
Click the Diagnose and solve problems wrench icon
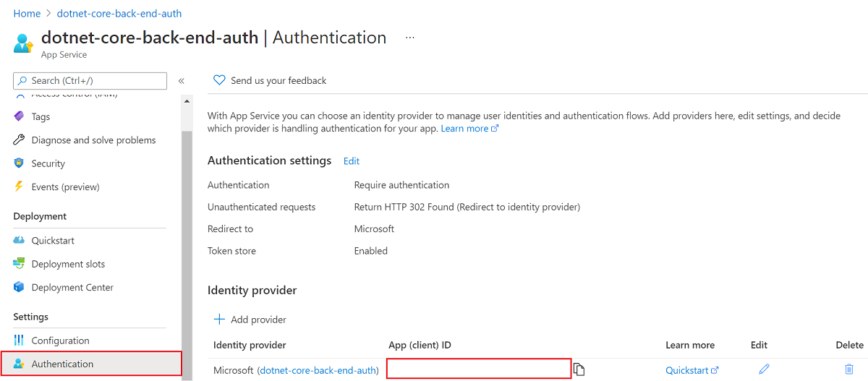pyautogui.click(x=19, y=140)
